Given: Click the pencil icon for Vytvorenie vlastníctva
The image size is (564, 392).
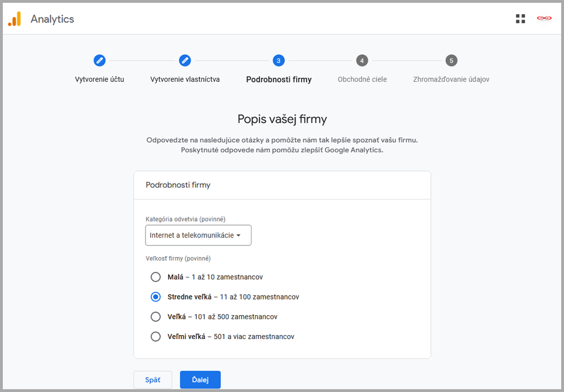Looking at the screenshot, I should 185,60.
